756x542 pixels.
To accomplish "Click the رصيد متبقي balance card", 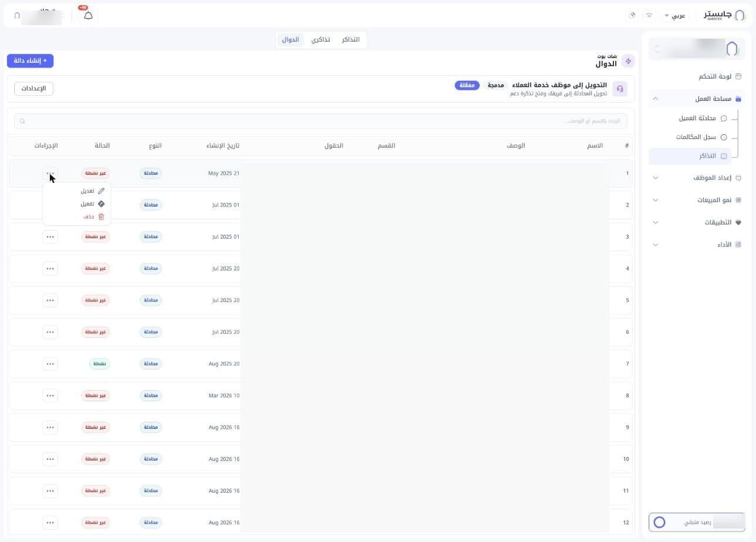I will (697, 522).
